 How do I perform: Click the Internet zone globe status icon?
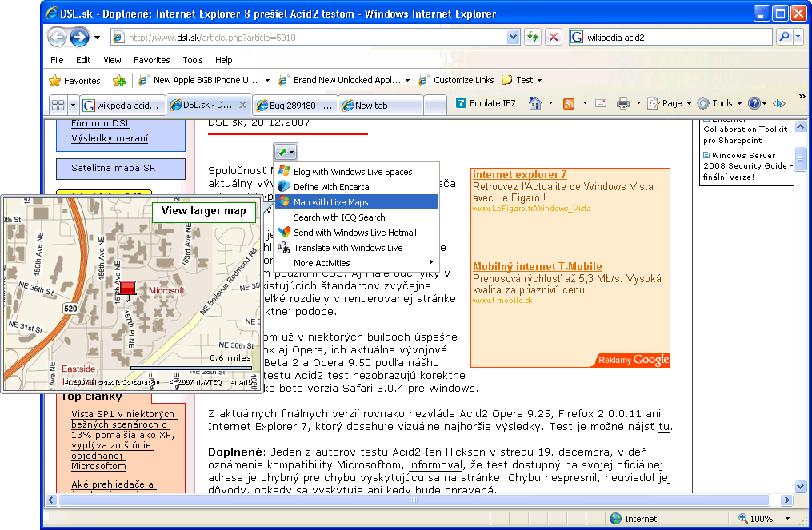(x=616, y=519)
